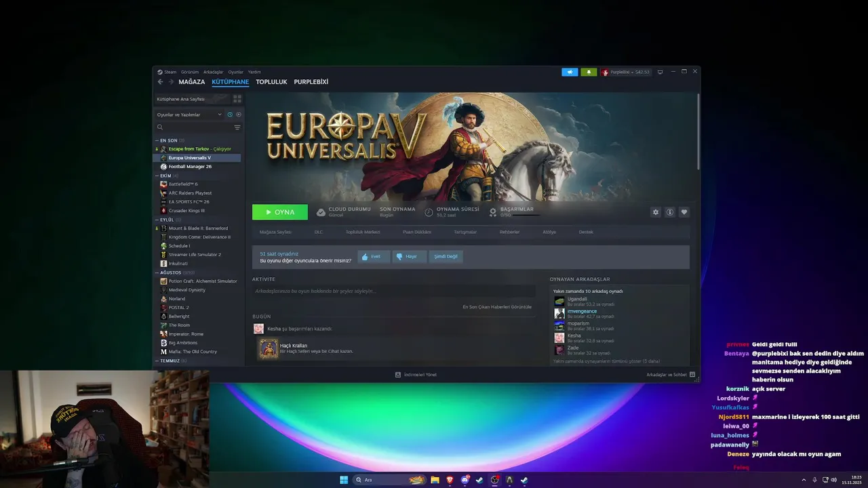
Task: Click the Hacı Kralları achievement icon
Action: [x=269, y=349]
